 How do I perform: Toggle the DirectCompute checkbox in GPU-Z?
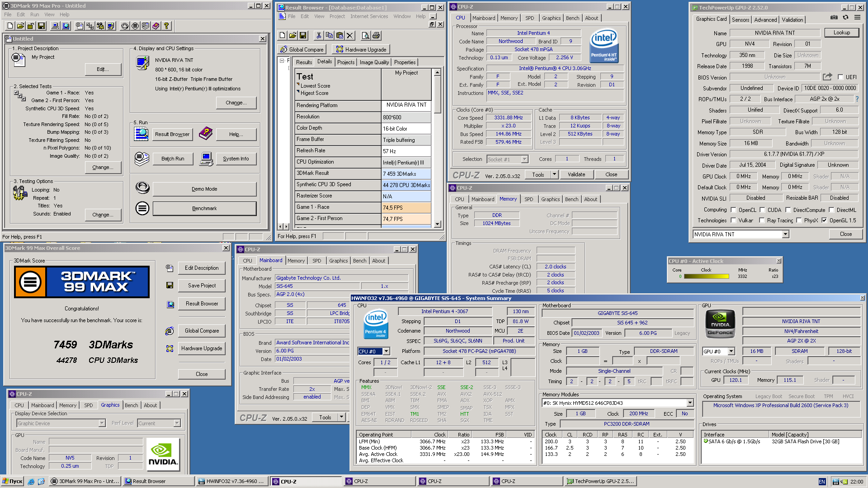tap(788, 210)
